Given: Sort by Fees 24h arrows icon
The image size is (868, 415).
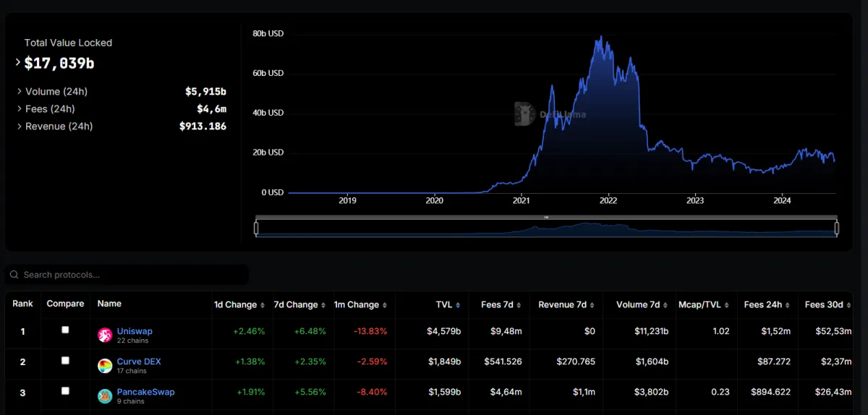Looking at the screenshot, I should 788,305.
